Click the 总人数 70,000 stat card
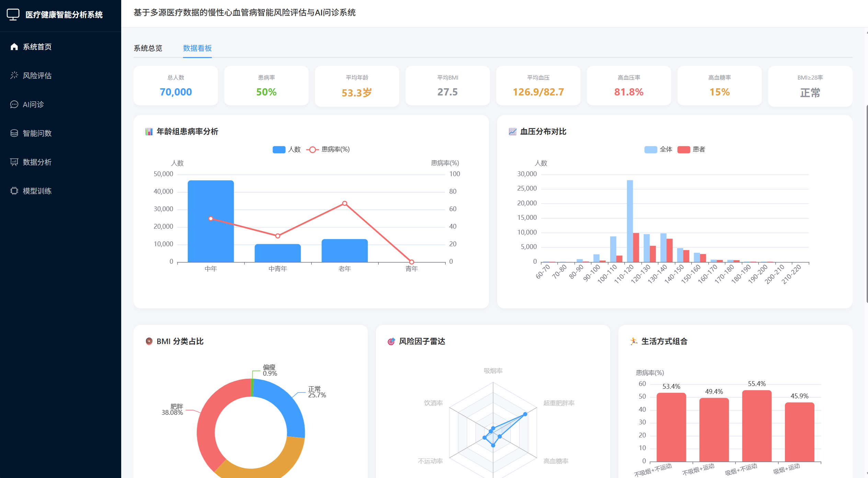 (176, 86)
